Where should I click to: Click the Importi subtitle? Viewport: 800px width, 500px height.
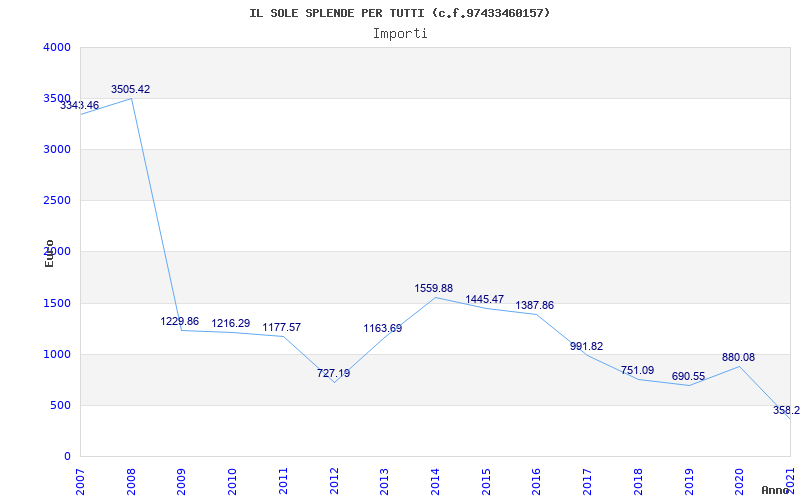pyautogui.click(x=400, y=34)
